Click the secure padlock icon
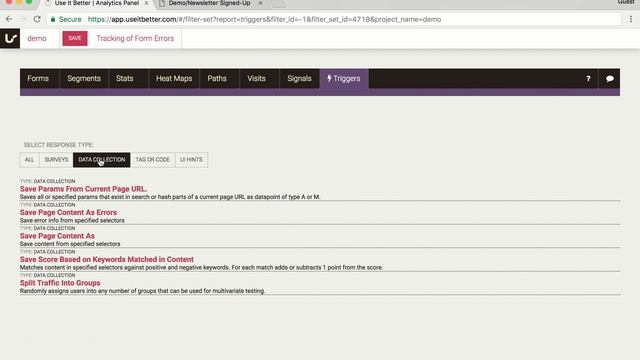640x360 pixels. 53,19
